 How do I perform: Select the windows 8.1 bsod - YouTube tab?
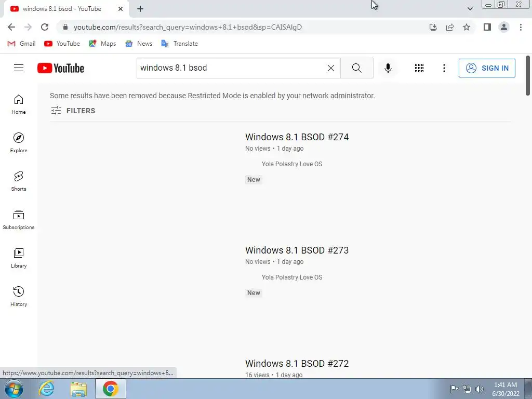point(66,9)
